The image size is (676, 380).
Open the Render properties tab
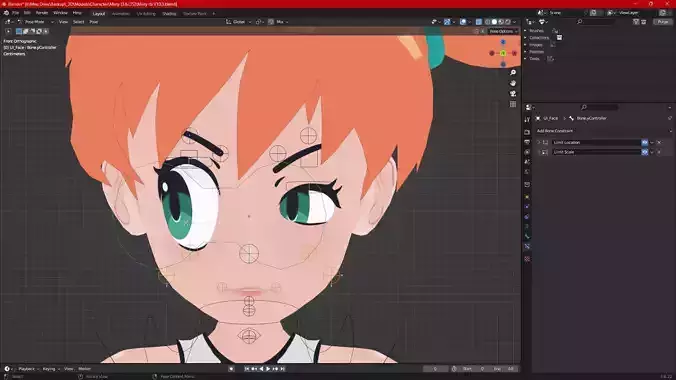[x=527, y=132]
